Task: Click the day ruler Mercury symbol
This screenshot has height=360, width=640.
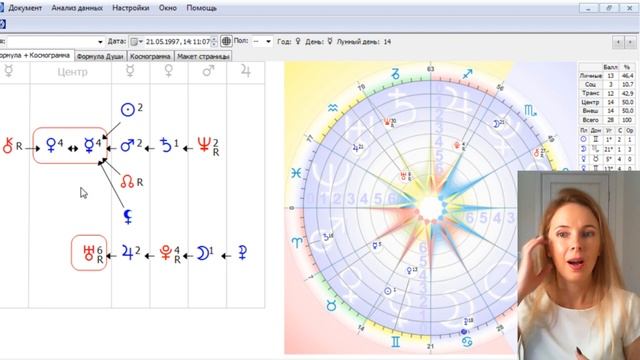Action: click(x=330, y=41)
